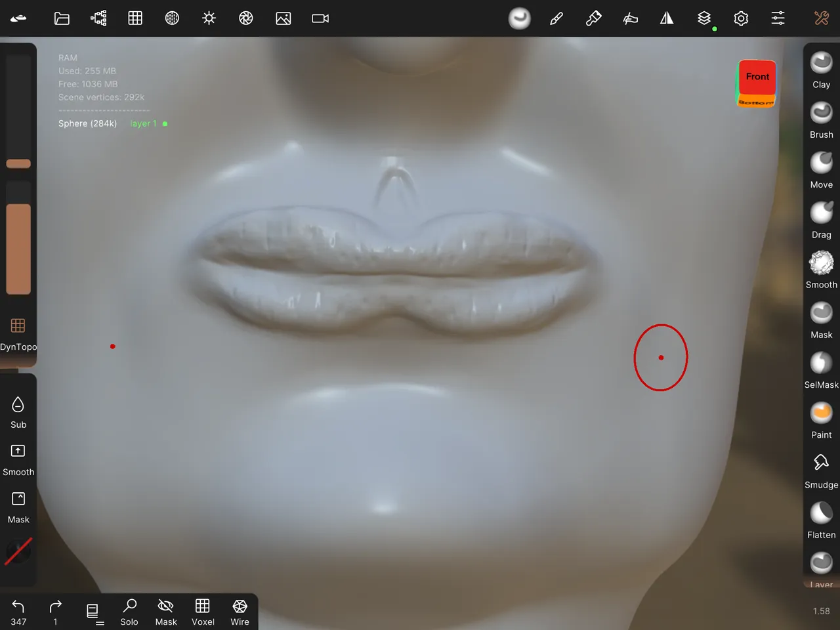The height and width of the screenshot is (630, 840).
Task: Open the Voxel remesh option
Action: point(203,612)
